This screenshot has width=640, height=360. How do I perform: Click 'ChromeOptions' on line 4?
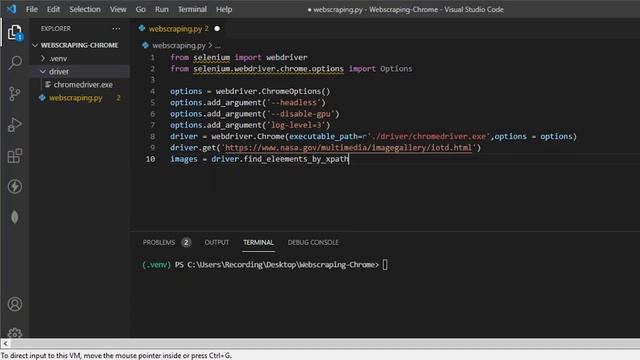click(x=291, y=91)
